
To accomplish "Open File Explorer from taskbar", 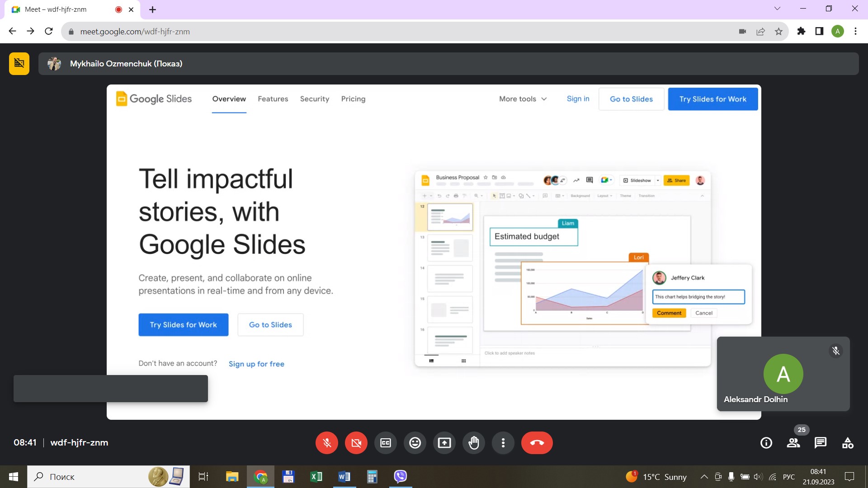I will 232,477.
